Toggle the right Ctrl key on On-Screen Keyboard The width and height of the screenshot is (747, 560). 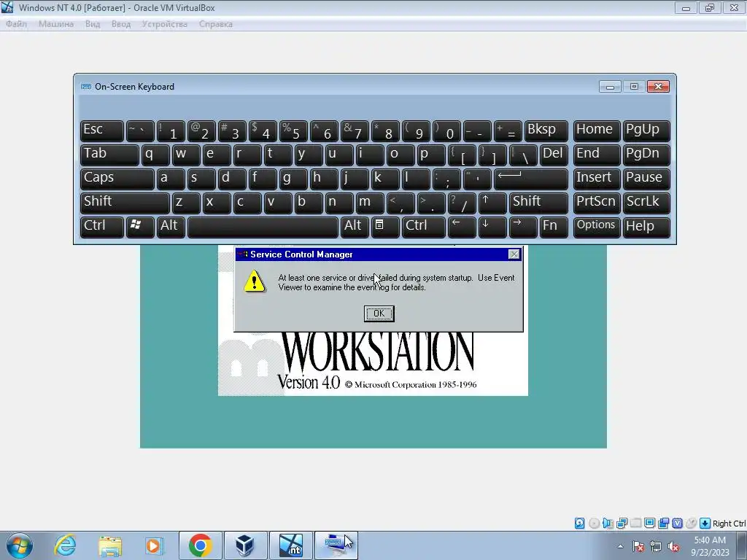pyautogui.click(x=424, y=227)
